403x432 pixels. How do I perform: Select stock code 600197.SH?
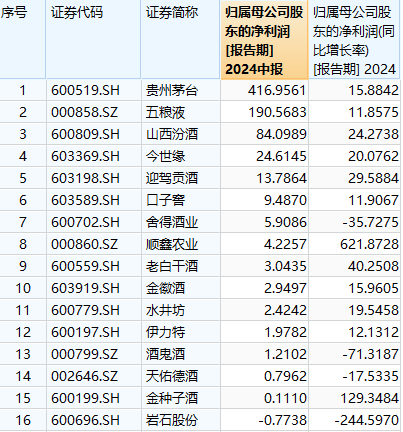tap(85, 332)
